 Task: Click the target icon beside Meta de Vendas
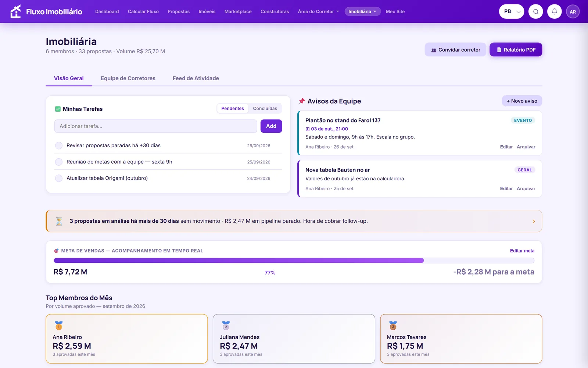[57, 251]
